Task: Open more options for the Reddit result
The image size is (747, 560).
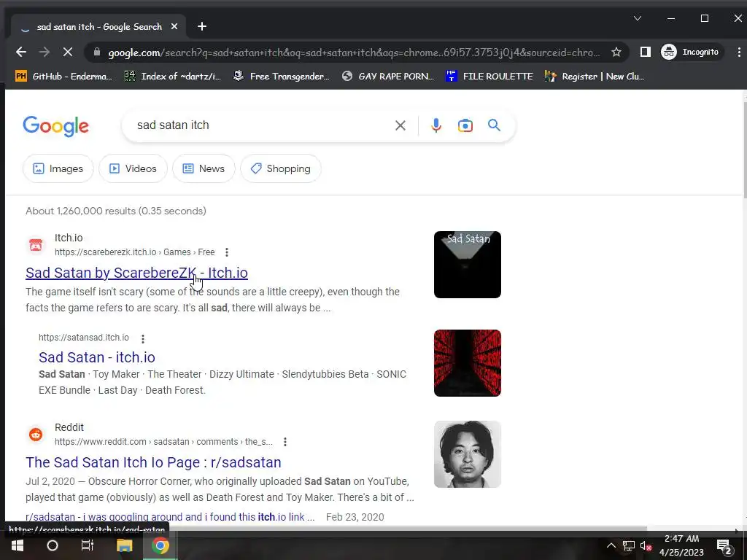Action: (285, 442)
